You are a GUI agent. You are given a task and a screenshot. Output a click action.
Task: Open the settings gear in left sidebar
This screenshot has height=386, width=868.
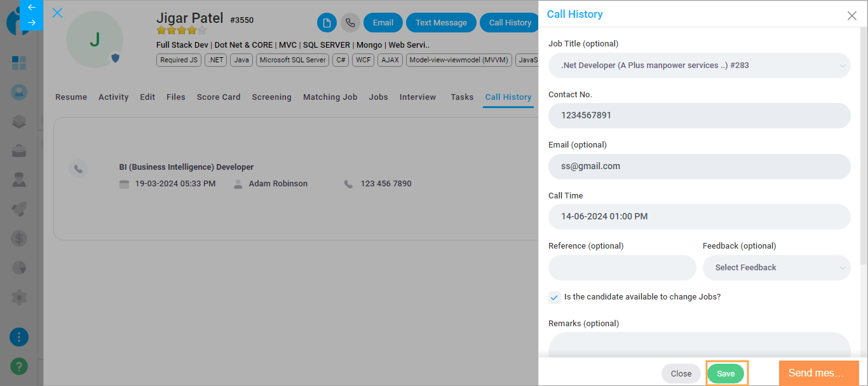(19, 297)
